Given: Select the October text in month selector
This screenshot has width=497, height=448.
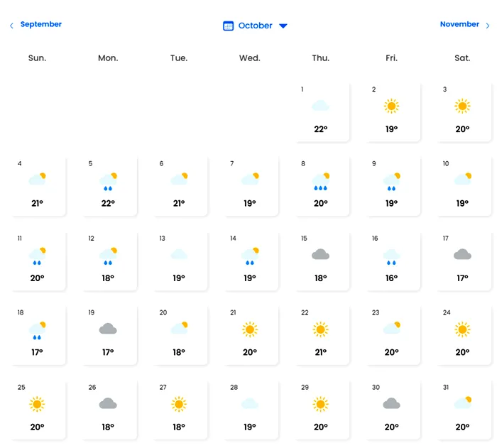Looking at the screenshot, I should pyautogui.click(x=255, y=26).
